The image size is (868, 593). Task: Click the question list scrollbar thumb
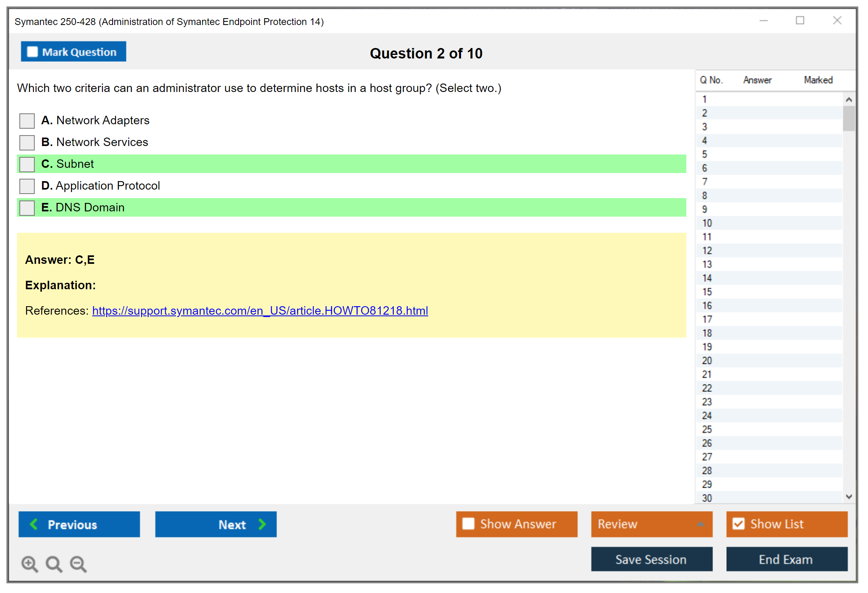pyautogui.click(x=849, y=118)
